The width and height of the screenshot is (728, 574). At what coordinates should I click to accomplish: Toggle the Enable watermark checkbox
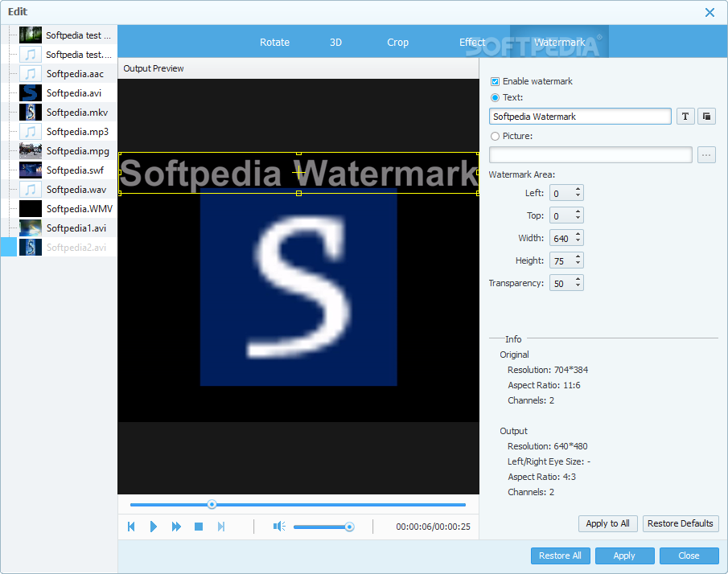point(495,81)
